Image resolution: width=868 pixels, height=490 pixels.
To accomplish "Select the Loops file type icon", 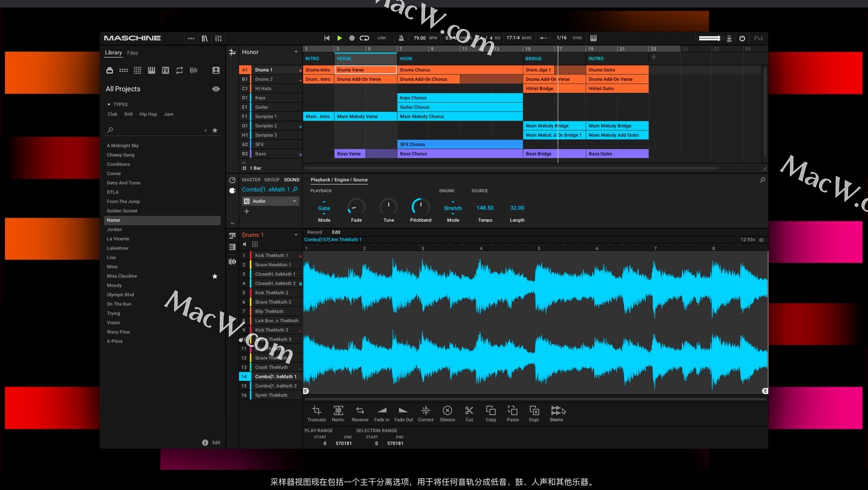I will tap(179, 70).
